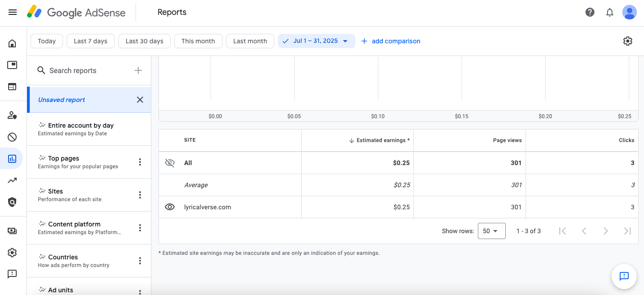
Task: Select the Today date range
Action: point(47,41)
